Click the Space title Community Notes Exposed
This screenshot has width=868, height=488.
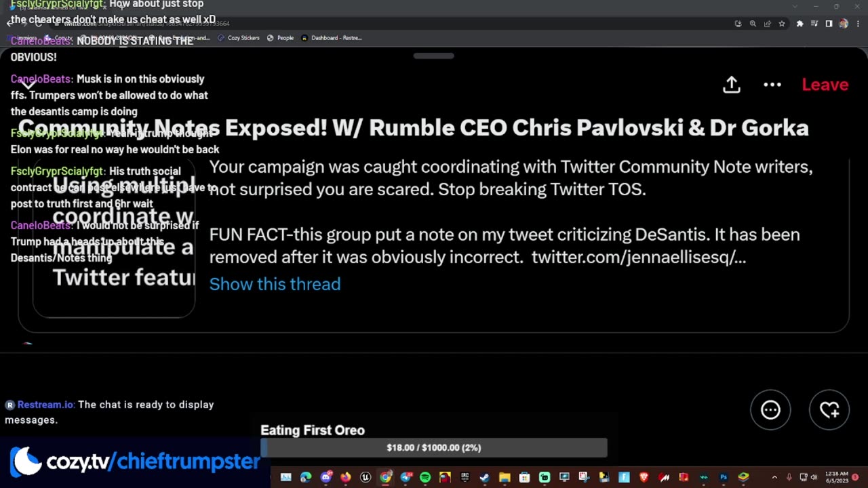[x=414, y=127]
